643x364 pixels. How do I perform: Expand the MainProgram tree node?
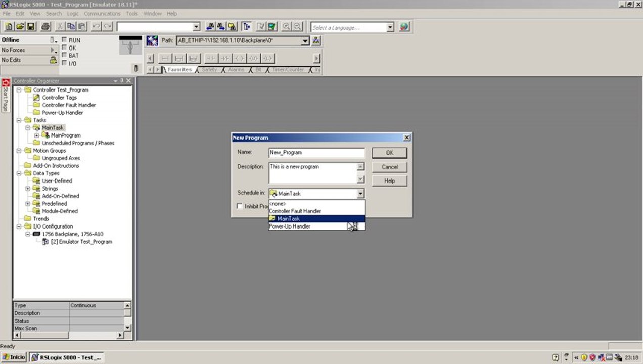pos(36,135)
